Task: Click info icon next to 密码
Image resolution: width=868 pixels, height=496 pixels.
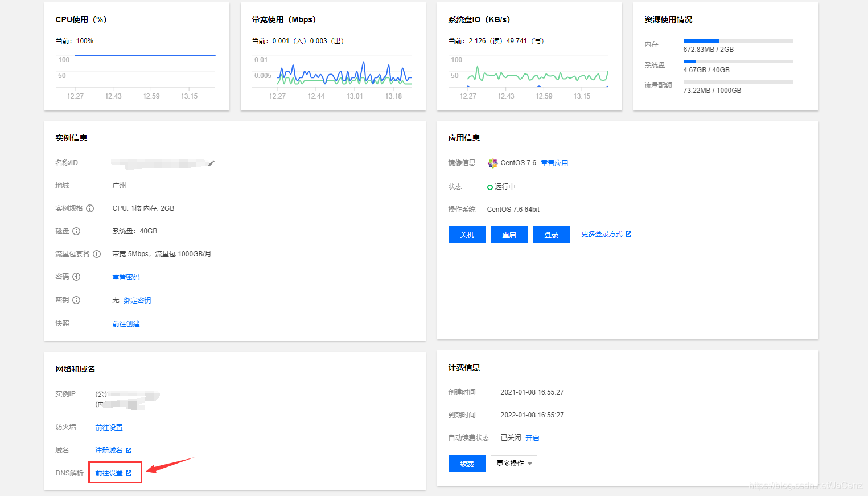Action: tap(76, 277)
